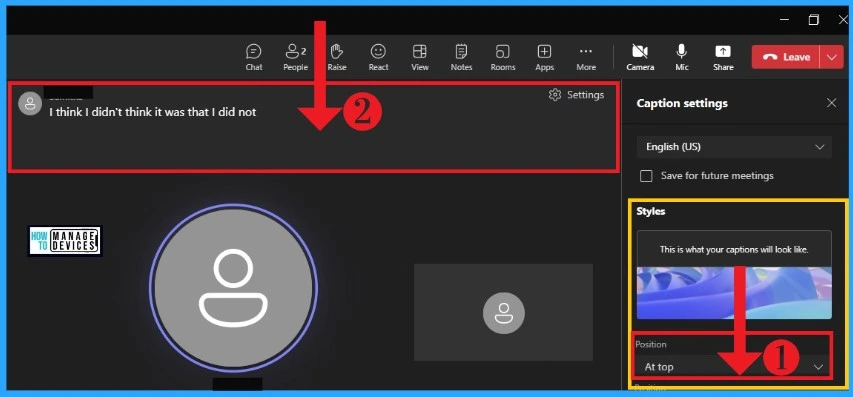Expand the Leave button dropdown arrow
Screen dimensions: 853x397
(832, 57)
